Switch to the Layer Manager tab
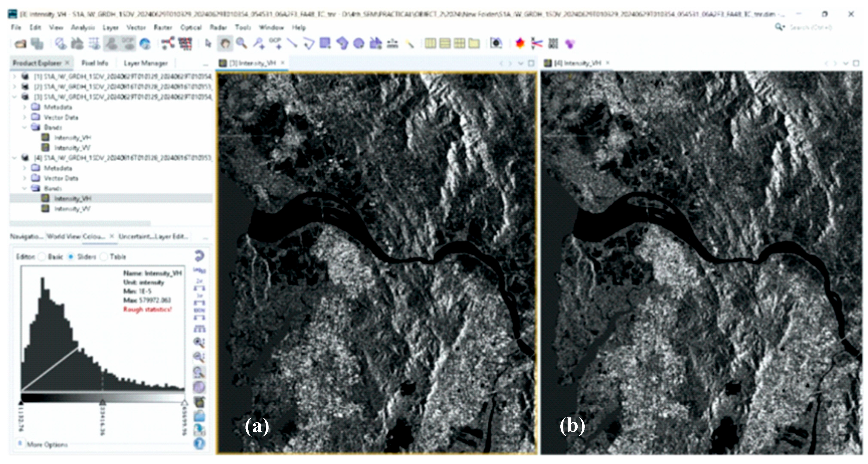 point(146,63)
